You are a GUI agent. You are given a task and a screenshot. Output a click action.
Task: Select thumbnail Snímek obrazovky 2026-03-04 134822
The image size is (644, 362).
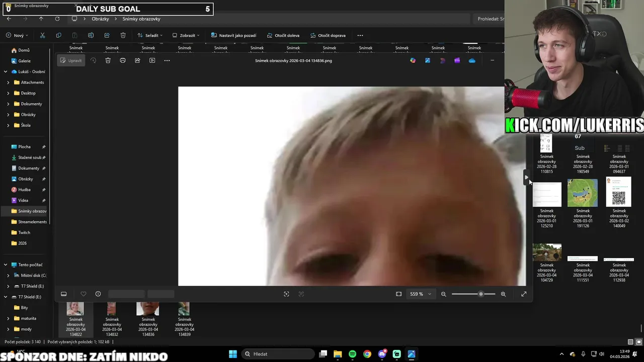(x=75, y=320)
